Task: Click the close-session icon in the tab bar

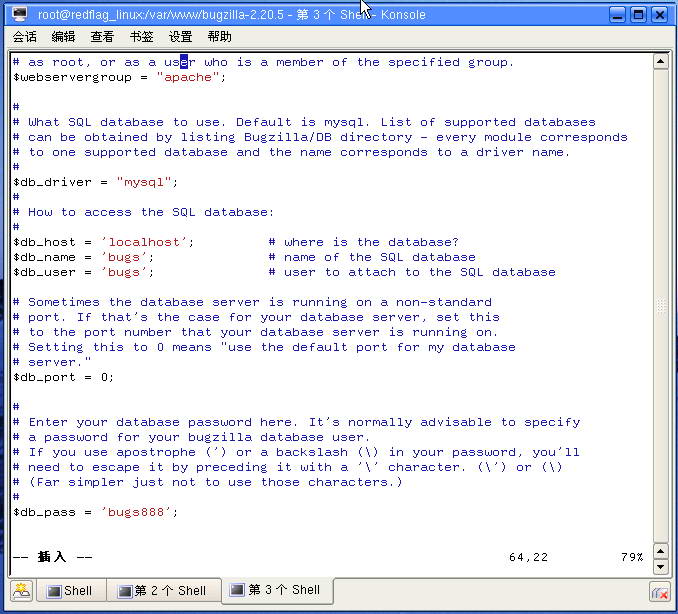Action: [660, 593]
